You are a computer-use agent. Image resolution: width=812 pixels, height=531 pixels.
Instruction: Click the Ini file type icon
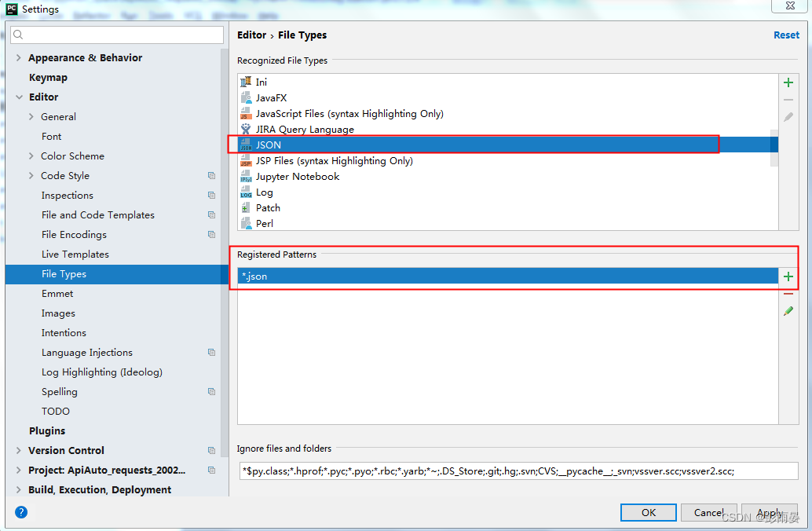point(246,82)
